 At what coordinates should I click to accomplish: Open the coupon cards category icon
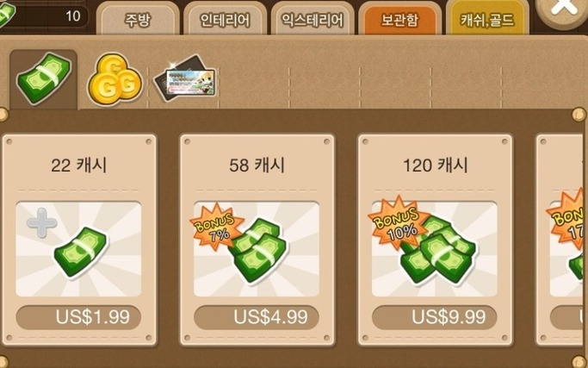coord(184,78)
